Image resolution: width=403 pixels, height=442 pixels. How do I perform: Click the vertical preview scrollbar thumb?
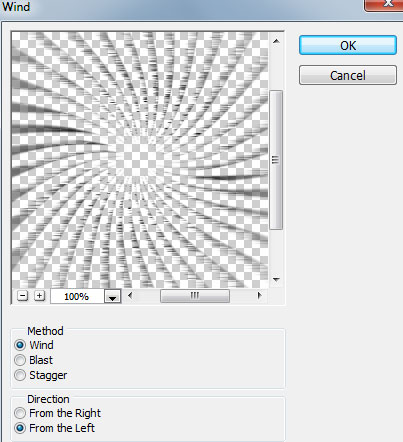pos(276,160)
